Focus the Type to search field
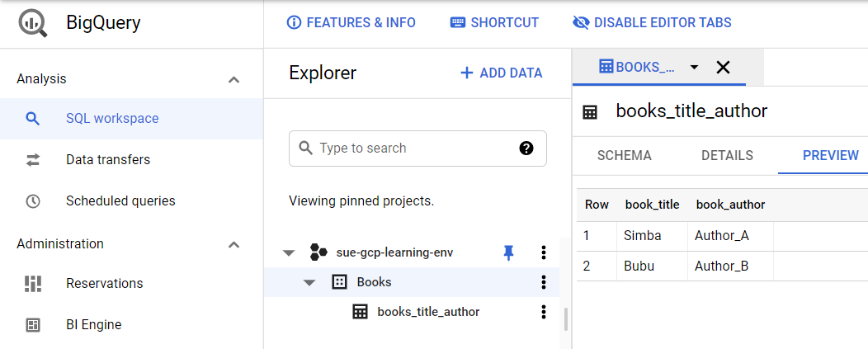 pos(418,148)
